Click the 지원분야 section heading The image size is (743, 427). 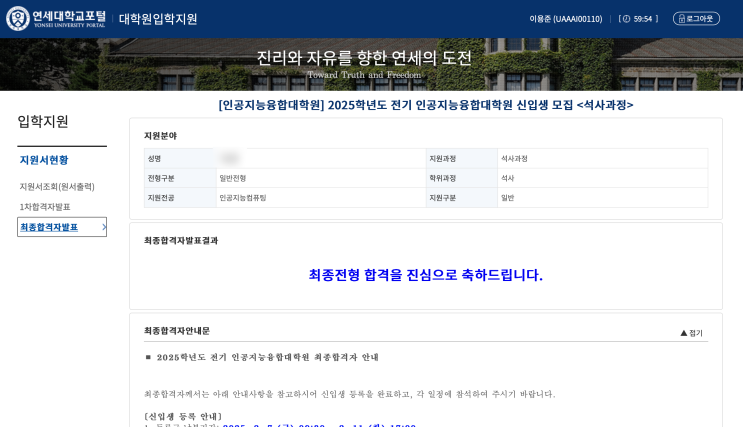click(x=160, y=136)
